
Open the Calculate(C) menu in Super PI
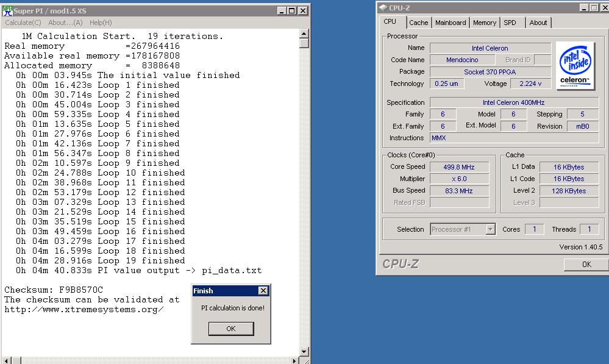pos(23,23)
